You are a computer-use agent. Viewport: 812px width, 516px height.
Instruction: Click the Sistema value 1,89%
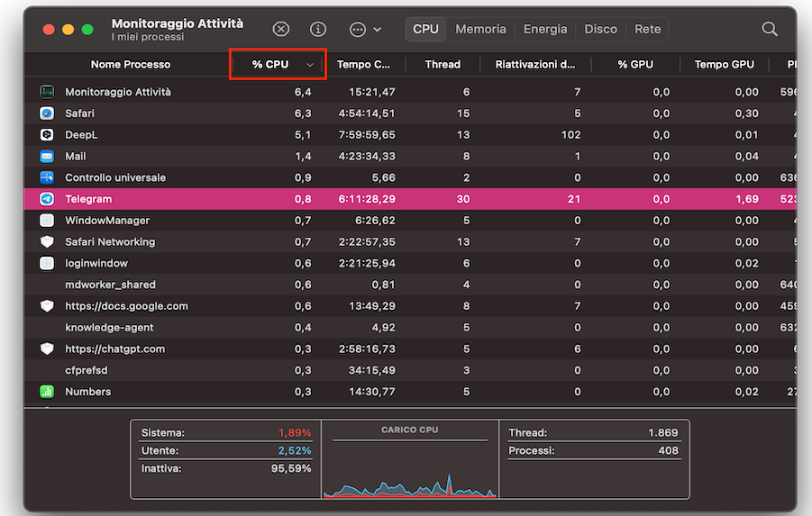(295, 432)
